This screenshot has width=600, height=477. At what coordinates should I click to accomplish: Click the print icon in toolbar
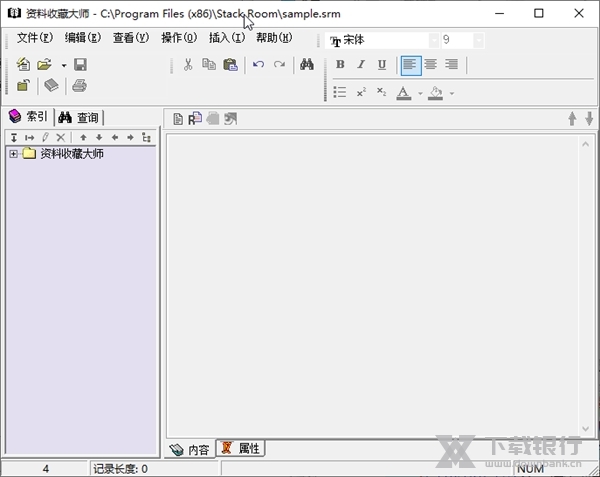[79, 86]
